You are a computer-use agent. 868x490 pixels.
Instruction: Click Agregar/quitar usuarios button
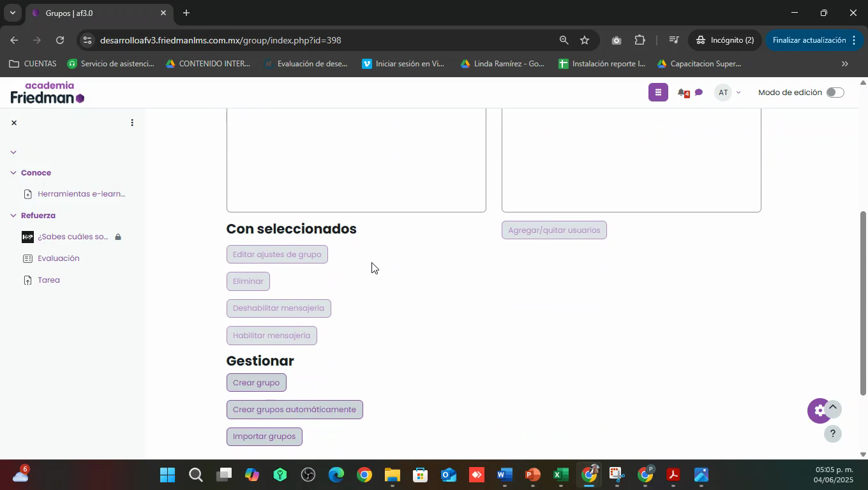554,230
